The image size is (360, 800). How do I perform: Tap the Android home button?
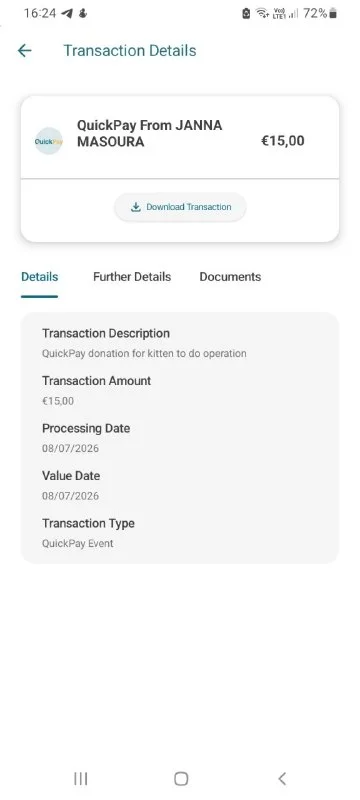[x=181, y=779]
